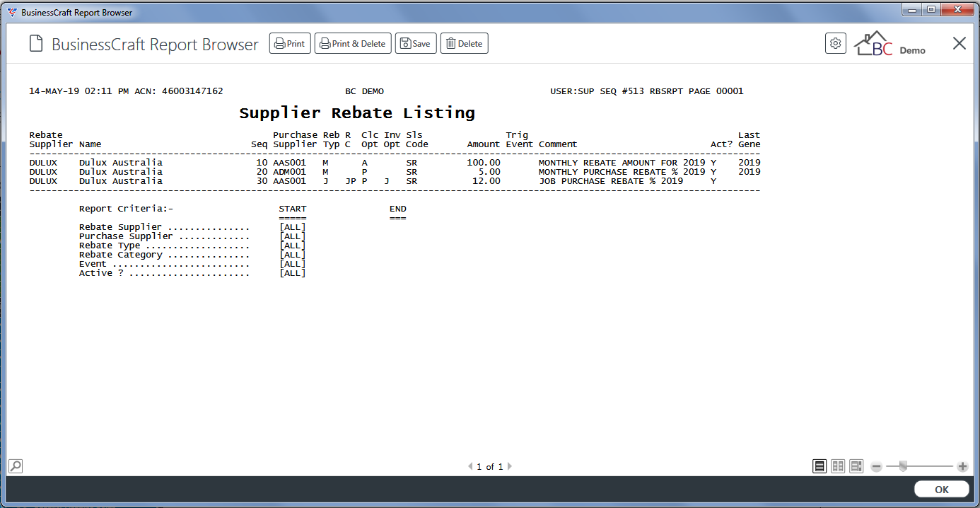
Task: Select comment MONTHLY PURCHASE REBATE % 2019
Action: 622,172
